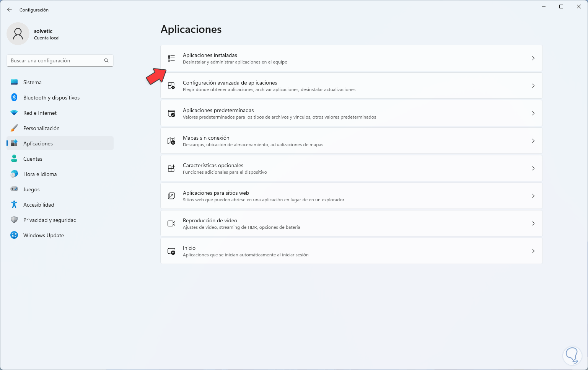The width and height of the screenshot is (588, 370).
Task: Click the Configuración avanzada de aplicaciones icon
Action: click(x=171, y=86)
